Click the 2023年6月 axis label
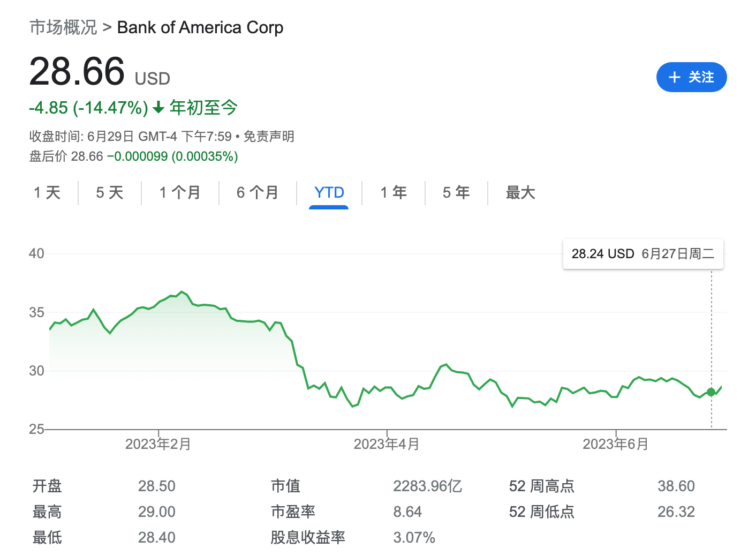This screenshot has height=556, width=756. coord(615,444)
